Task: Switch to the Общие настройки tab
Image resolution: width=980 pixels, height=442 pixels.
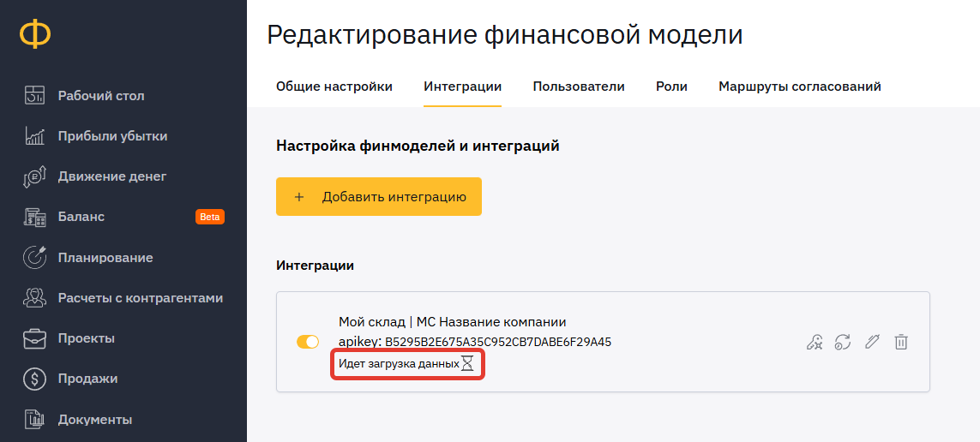Action: pyautogui.click(x=334, y=87)
